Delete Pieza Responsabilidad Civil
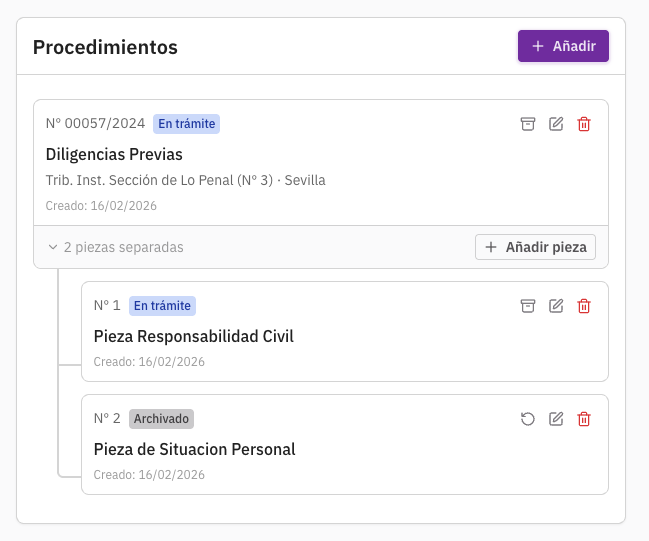 pos(584,306)
